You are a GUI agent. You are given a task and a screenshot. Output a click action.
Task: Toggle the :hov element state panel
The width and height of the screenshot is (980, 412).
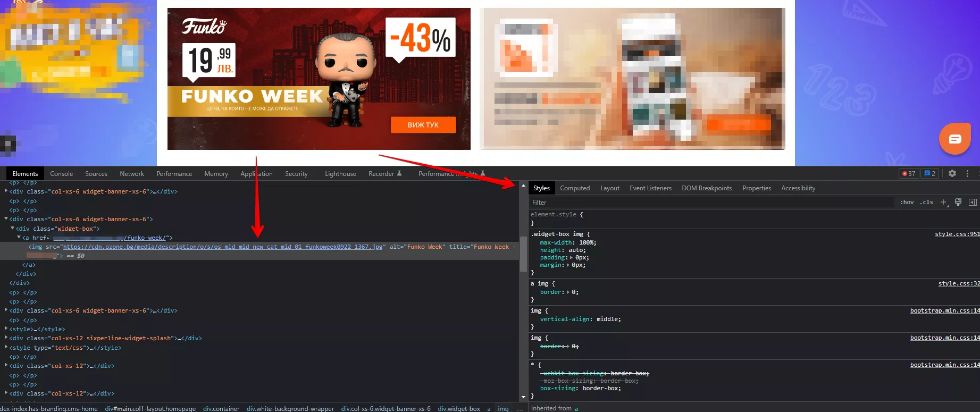[907, 202]
